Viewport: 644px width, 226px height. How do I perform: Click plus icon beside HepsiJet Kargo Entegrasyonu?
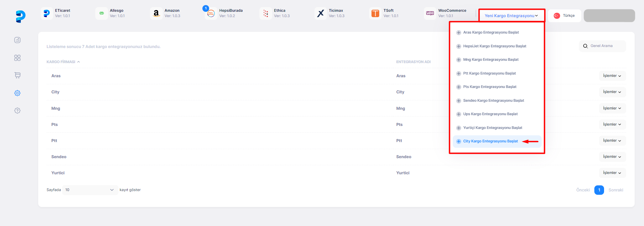(x=458, y=46)
